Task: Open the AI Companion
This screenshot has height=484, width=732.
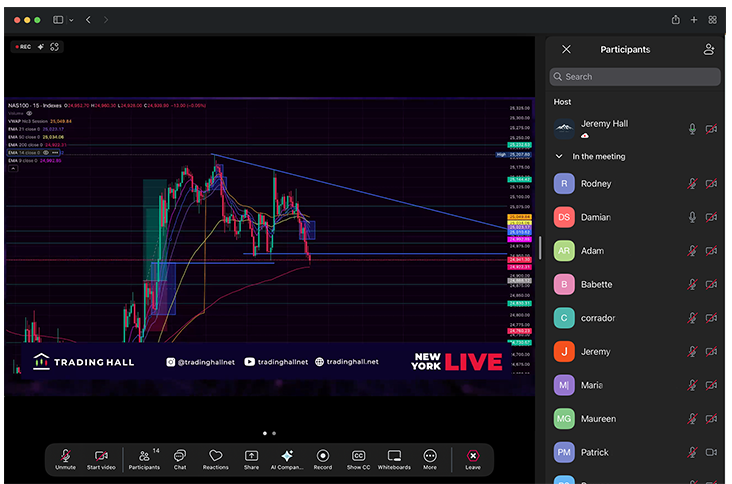Action: coord(287,458)
